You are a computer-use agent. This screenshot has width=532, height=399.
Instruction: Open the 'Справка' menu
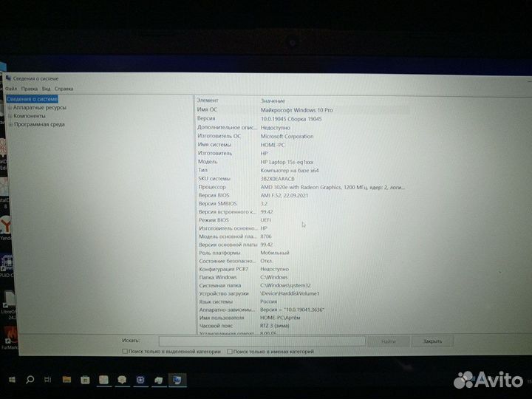click(64, 89)
